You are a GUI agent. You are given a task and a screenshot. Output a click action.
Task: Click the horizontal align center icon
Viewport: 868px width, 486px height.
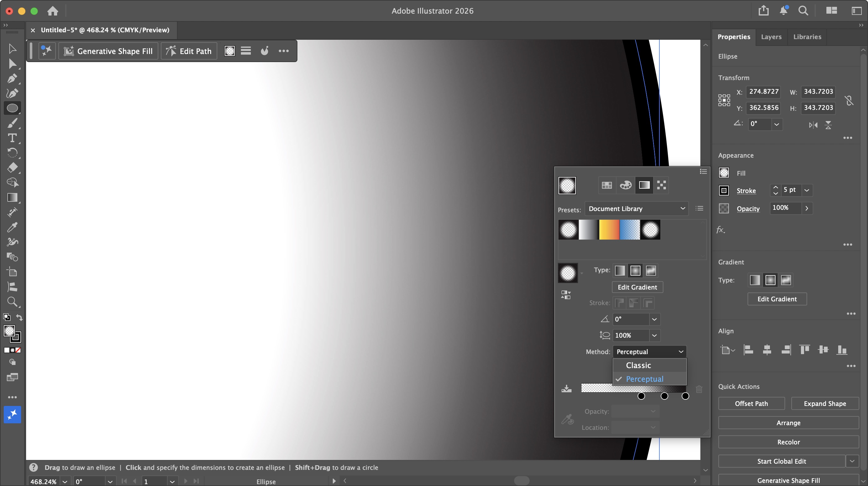pos(768,350)
